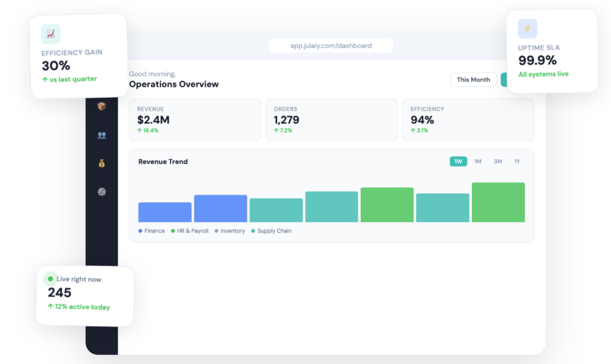
Task: Open settings gear in sidebar
Action: point(102,191)
